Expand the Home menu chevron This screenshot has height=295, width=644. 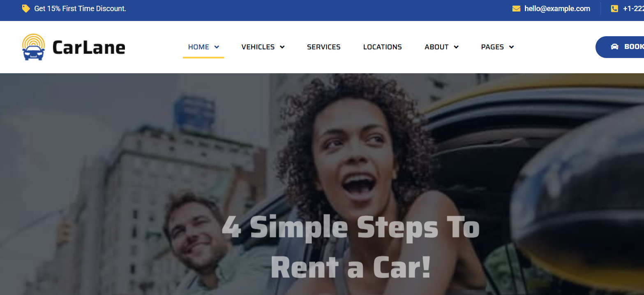click(x=217, y=47)
